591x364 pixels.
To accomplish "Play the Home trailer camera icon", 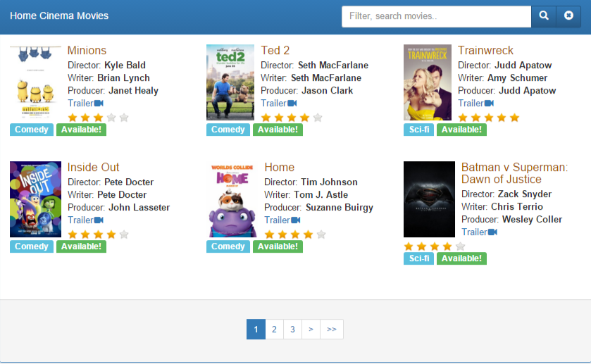I will [296, 220].
